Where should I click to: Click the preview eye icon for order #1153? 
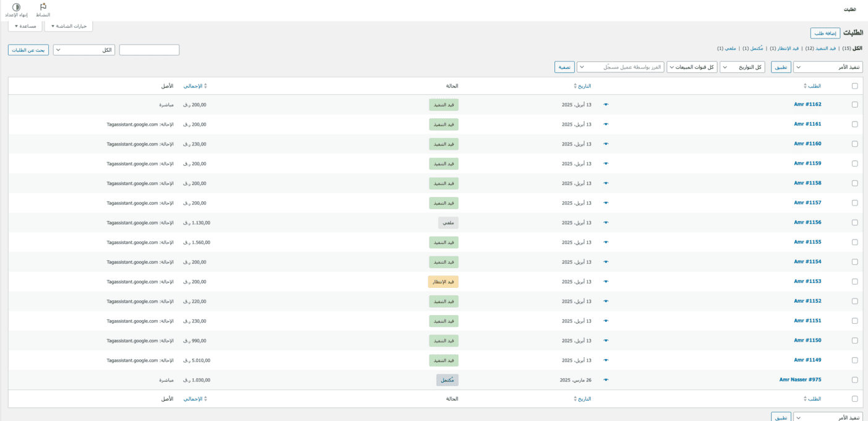(x=606, y=282)
